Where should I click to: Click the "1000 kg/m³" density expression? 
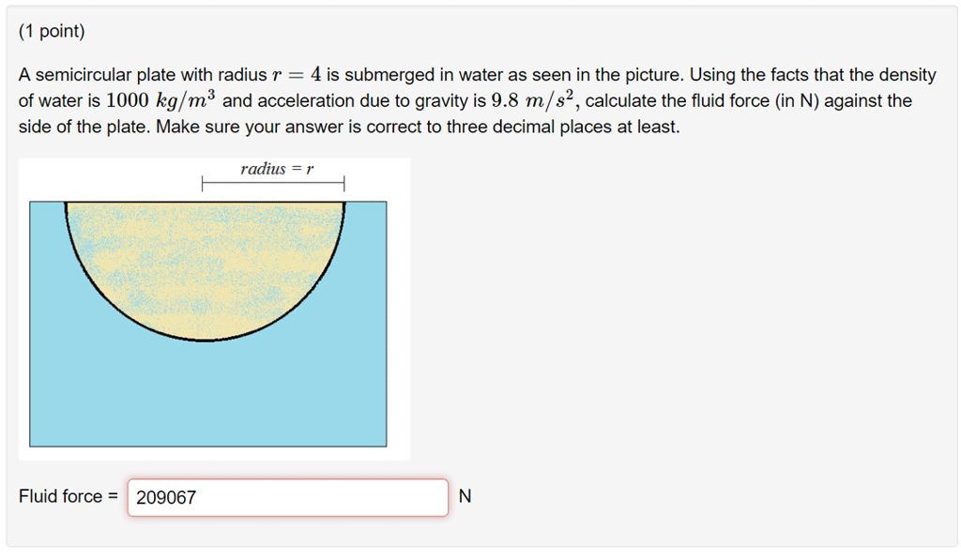tap(161, 101)
